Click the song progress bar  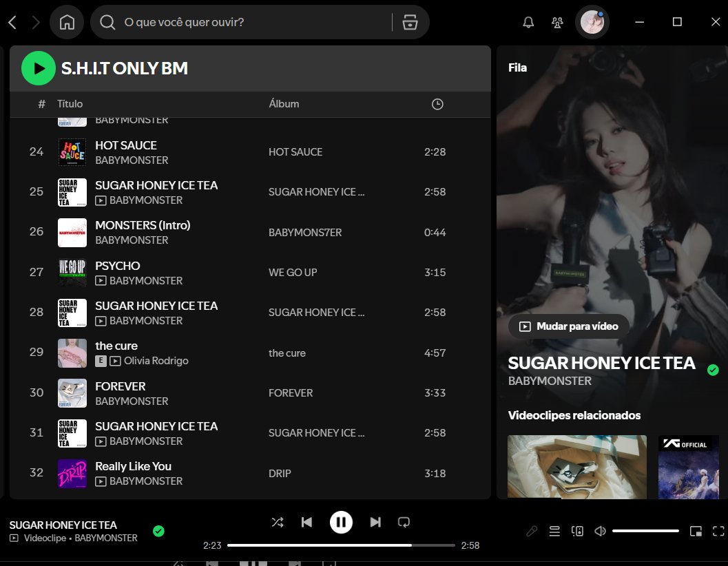click(341, 545)
